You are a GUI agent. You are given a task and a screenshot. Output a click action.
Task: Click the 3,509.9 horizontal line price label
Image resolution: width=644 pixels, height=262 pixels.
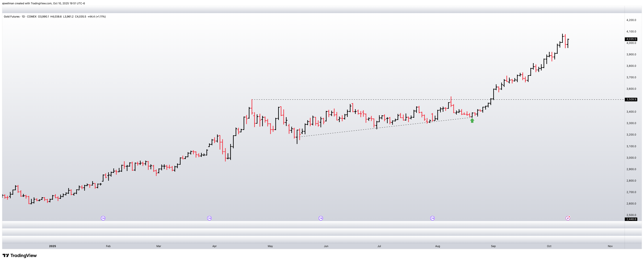(631, 99)
